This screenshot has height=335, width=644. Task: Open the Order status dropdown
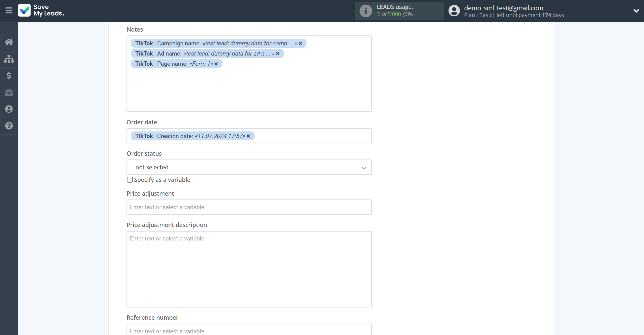coord(249,167)
